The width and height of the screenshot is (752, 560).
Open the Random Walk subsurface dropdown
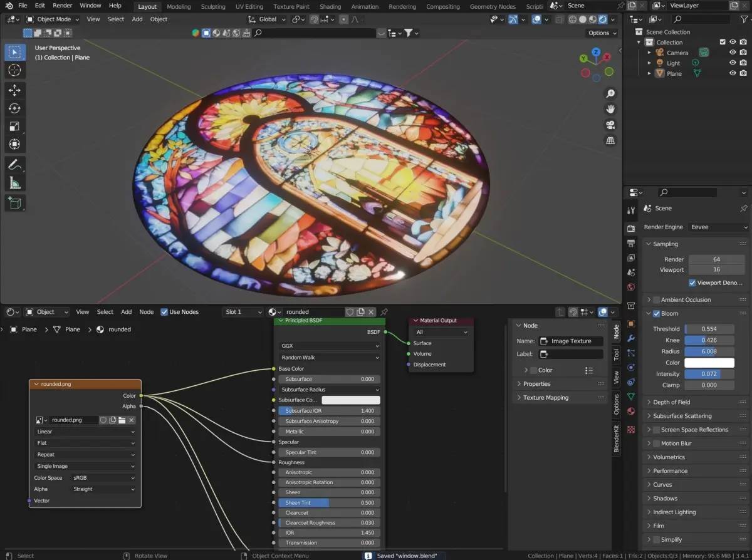[x=330, y=358]
